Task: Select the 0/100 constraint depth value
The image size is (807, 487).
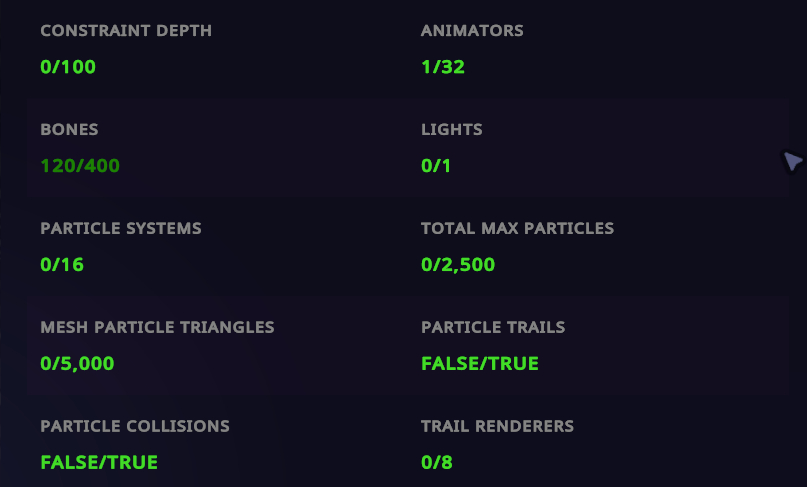Action: (68, 68)
